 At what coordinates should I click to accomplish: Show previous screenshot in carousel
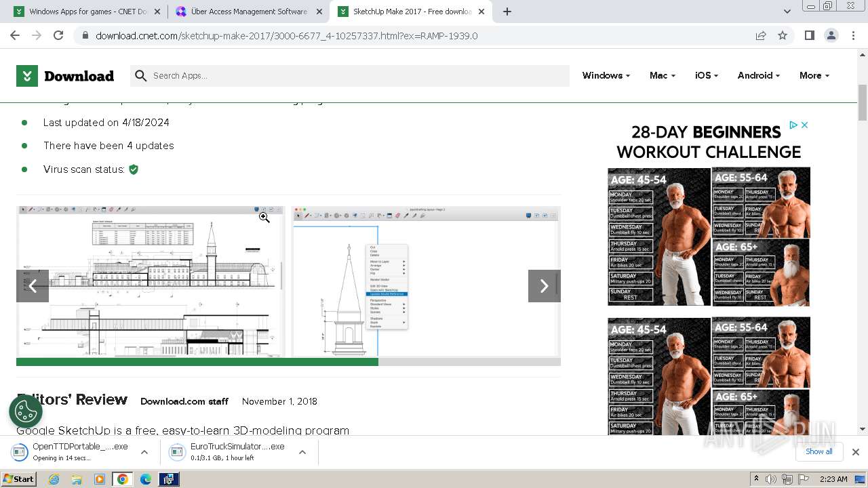(x=33, y=286)
